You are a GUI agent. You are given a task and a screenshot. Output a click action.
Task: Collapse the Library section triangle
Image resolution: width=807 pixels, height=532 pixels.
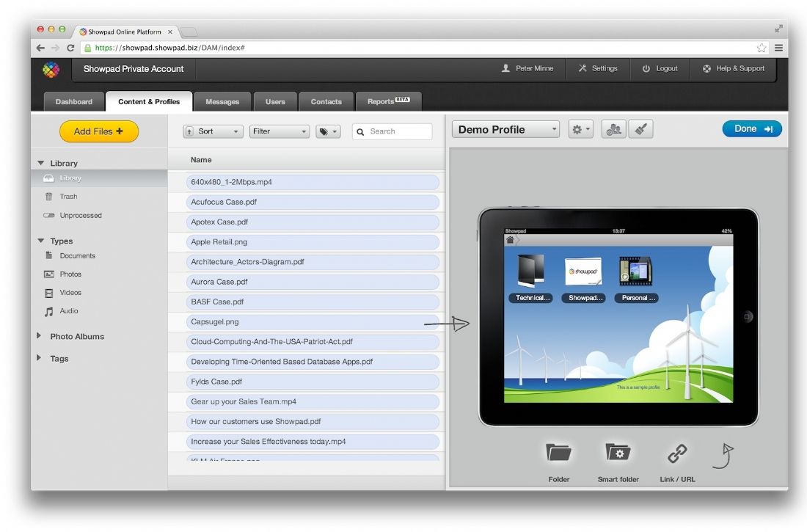(x=40, y=163)
